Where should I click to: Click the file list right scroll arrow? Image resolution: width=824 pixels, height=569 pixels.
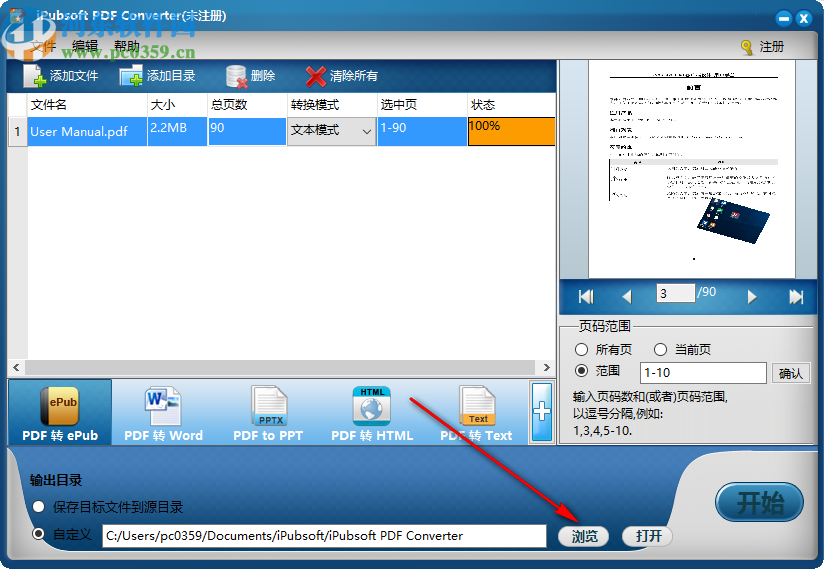pos(547,367)
